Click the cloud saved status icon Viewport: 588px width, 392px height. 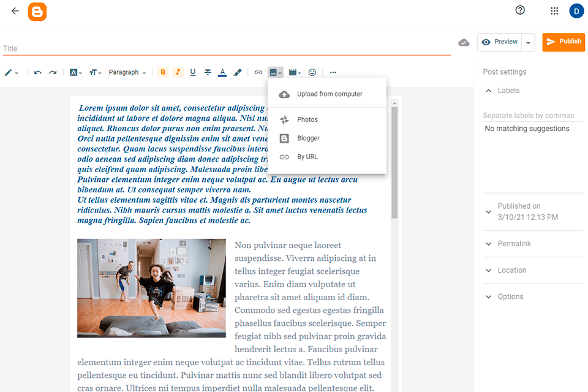coord(464,42)
